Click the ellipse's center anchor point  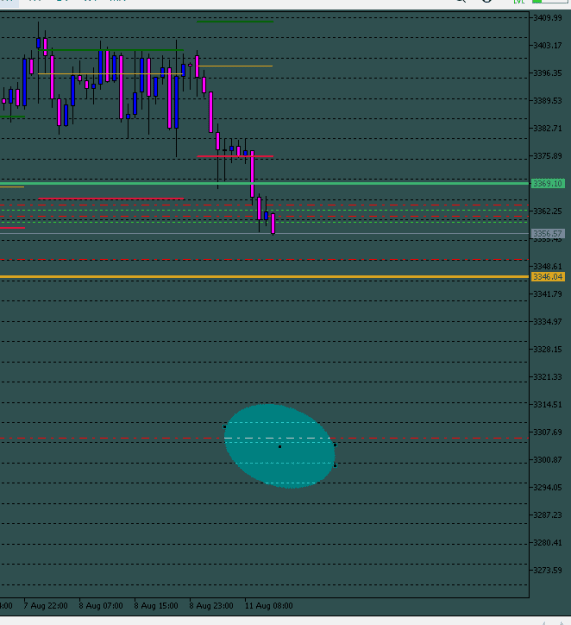tap(280, 446)
